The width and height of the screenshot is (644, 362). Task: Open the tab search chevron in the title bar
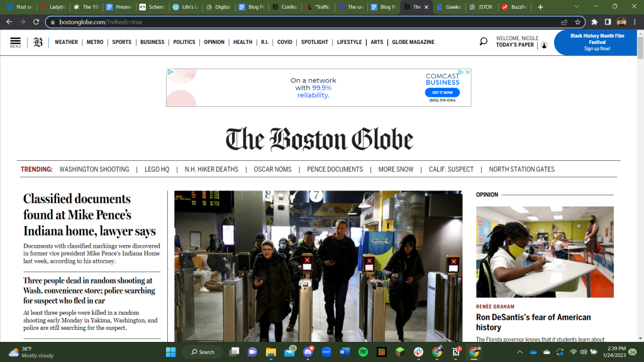click(x=577, y=6)
